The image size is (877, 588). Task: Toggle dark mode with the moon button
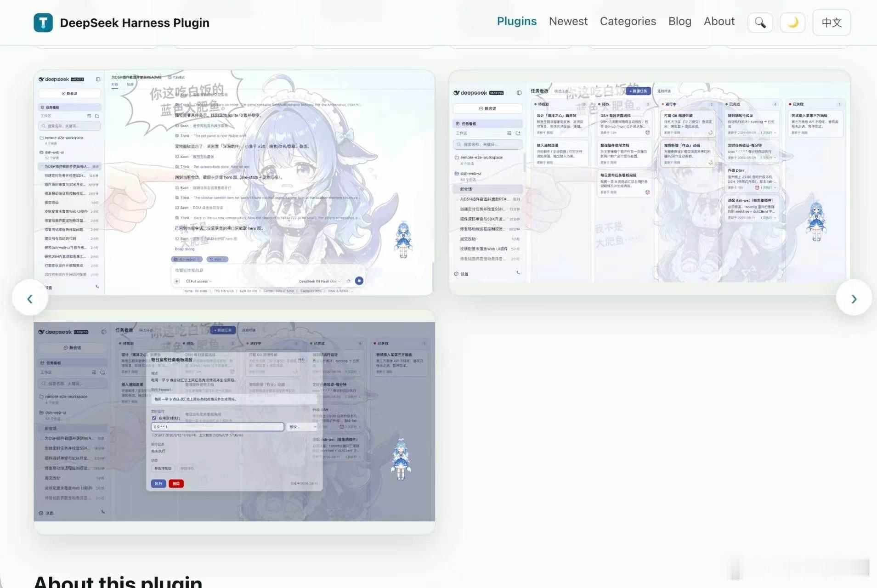coord(792,23)
